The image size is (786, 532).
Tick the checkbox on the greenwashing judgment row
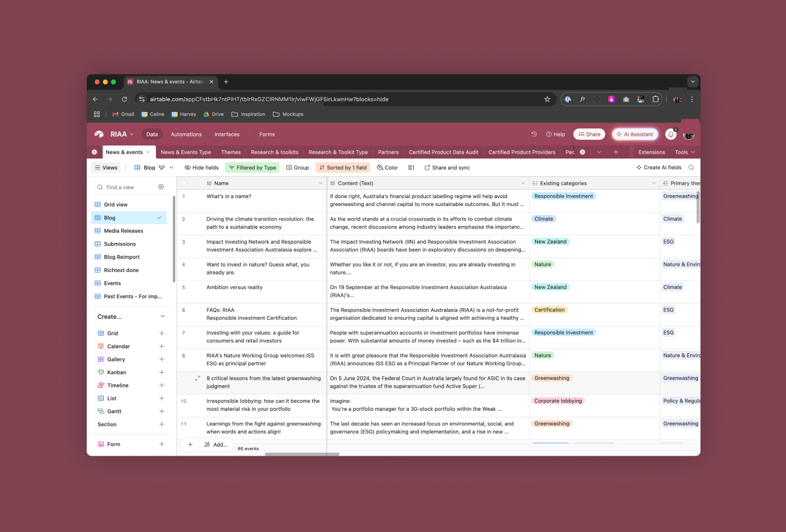(x=184, y=378)
